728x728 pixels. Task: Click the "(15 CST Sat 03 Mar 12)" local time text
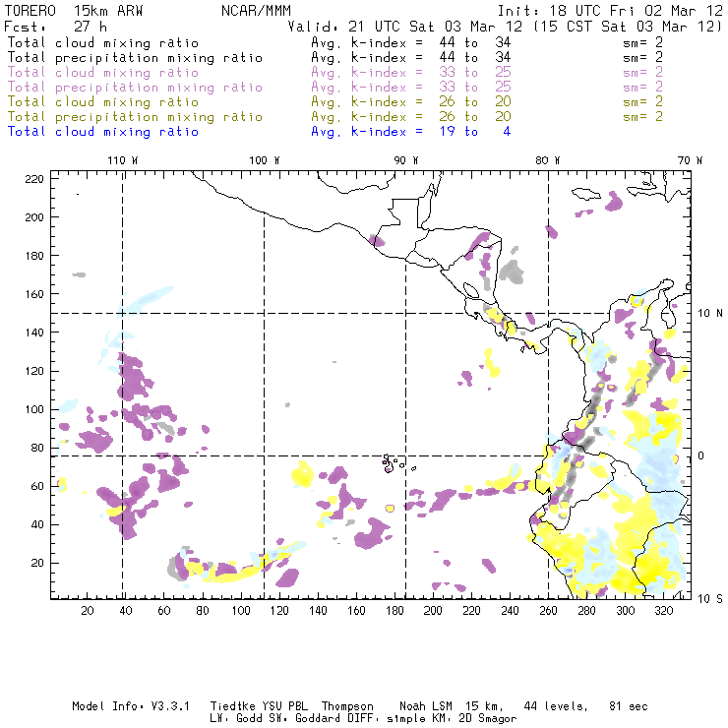pos(627,27)
